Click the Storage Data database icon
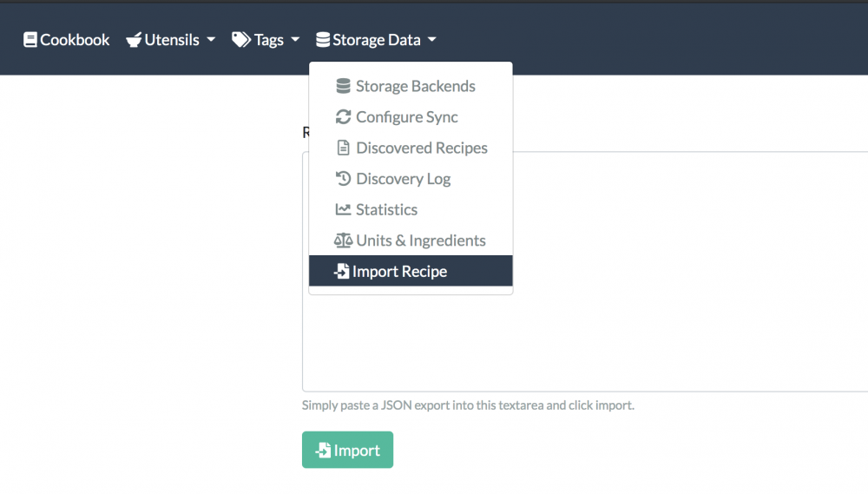The width and height of the screenshot is (868, 494). coord(323,40)
